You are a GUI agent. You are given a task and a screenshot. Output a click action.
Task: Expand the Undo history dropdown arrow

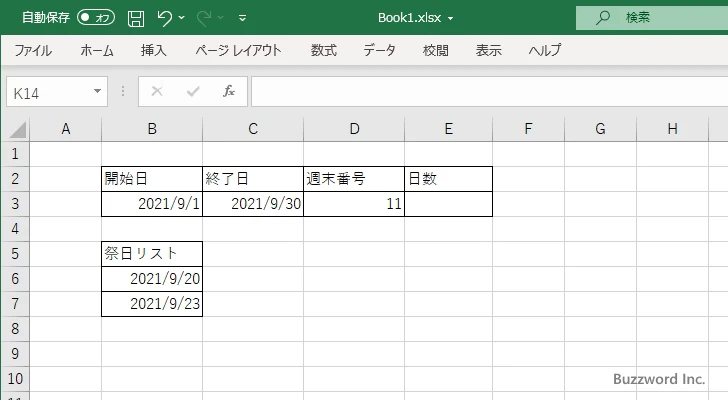click(x=182, y=18)
